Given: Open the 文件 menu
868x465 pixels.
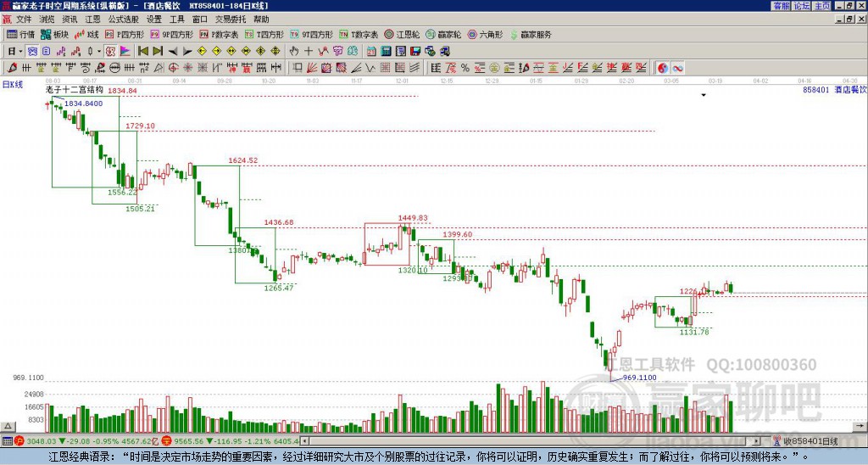Looking at the screenshot, I should [24, 20].
